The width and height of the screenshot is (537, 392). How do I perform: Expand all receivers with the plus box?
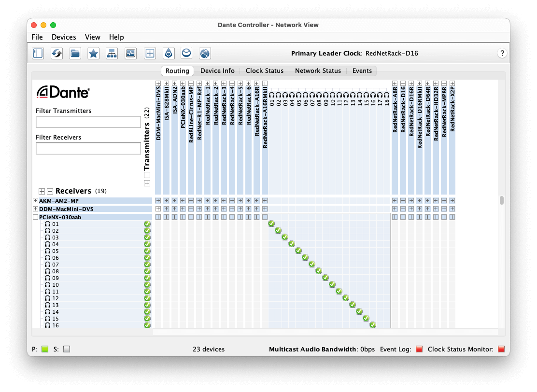(x=42, y=191)
